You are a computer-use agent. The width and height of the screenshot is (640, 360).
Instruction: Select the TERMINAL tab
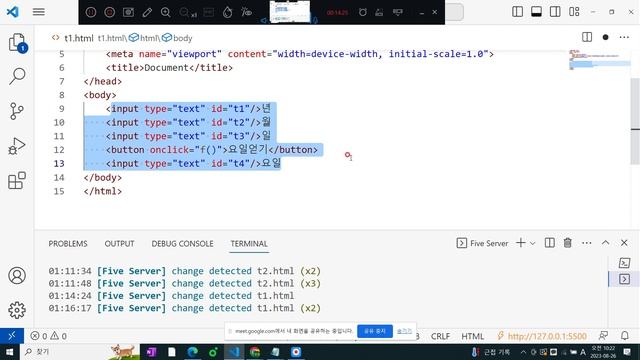(249, 244)
